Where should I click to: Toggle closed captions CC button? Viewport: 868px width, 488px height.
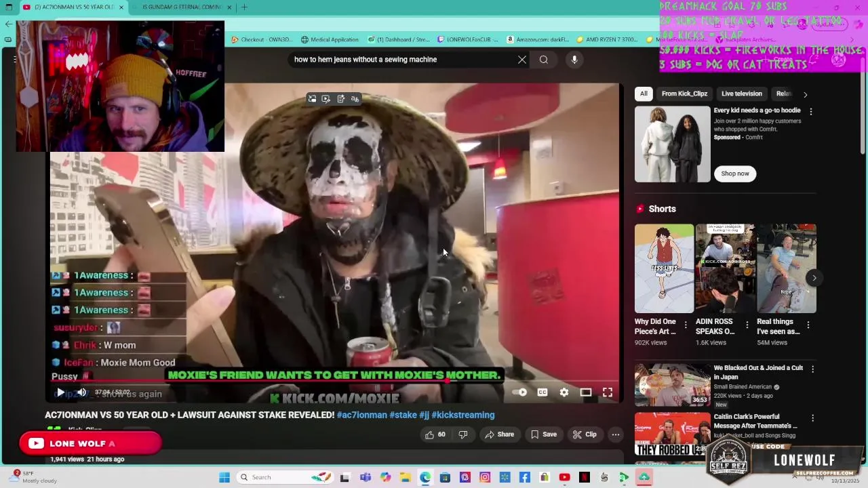click(x=542, y=392)
